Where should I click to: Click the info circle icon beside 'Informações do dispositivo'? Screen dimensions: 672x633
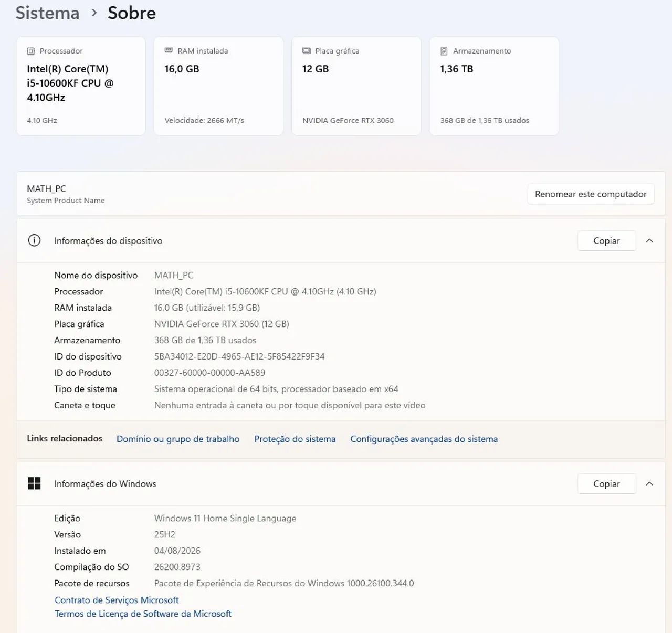(x=34, y=240)
